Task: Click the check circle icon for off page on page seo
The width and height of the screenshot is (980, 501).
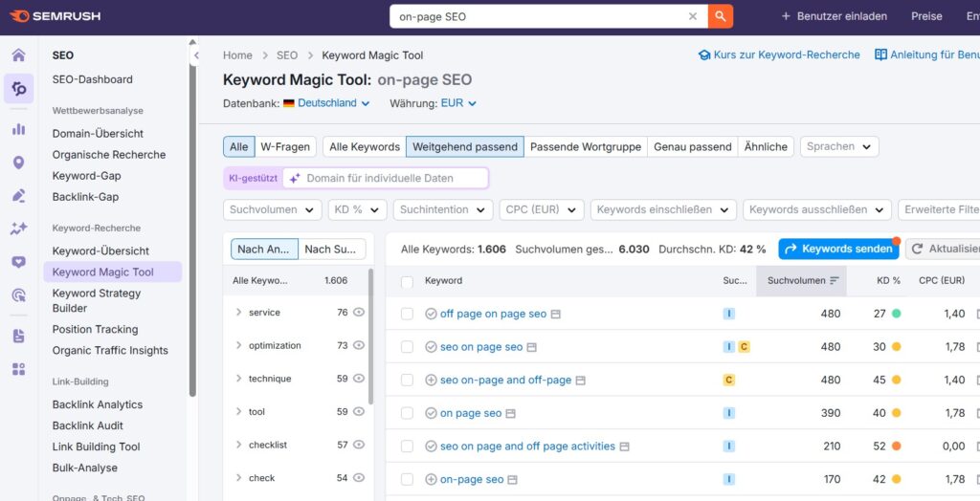Action: [x=431, y=315]
